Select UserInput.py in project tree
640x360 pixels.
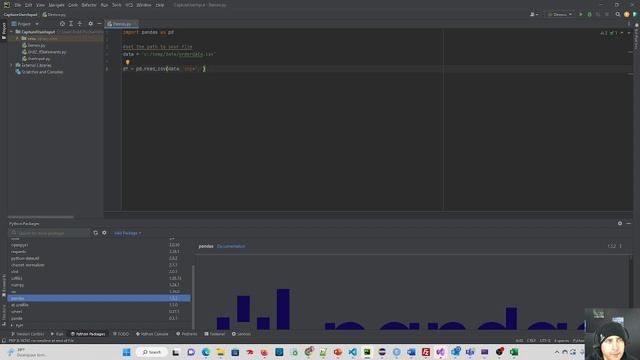click(x=36, y=59)
